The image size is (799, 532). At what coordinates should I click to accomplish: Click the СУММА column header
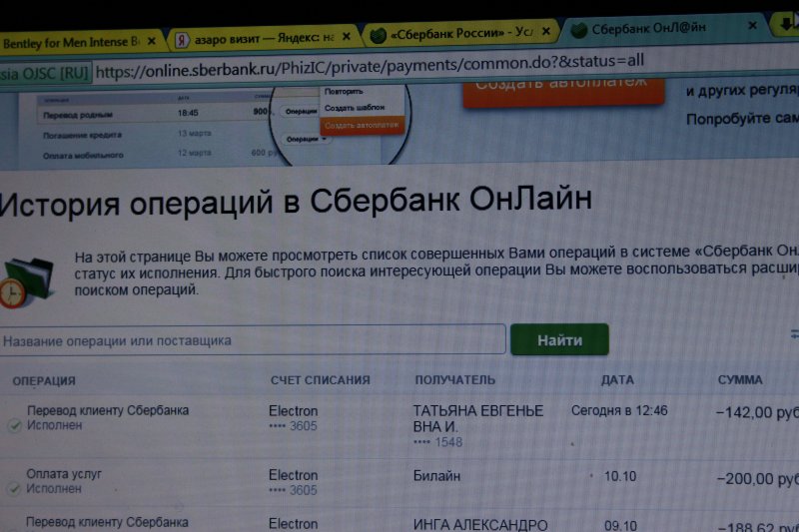(x=740, y=379)
